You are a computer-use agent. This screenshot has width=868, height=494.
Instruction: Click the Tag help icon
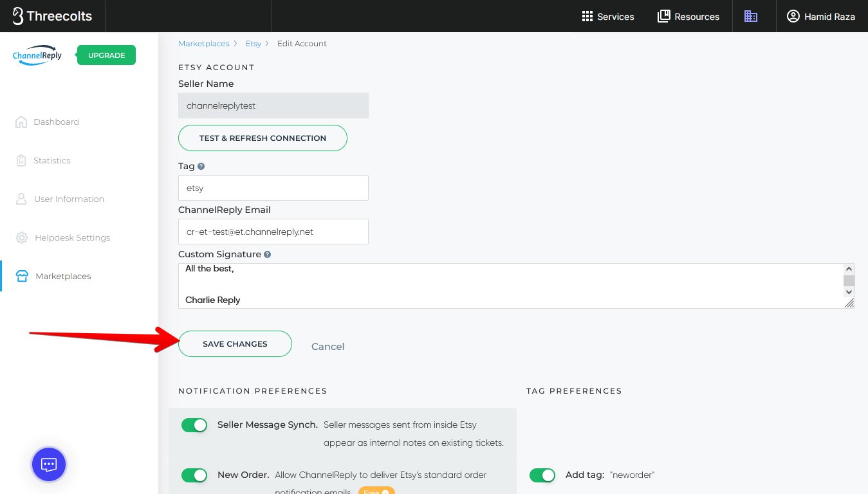201,166
